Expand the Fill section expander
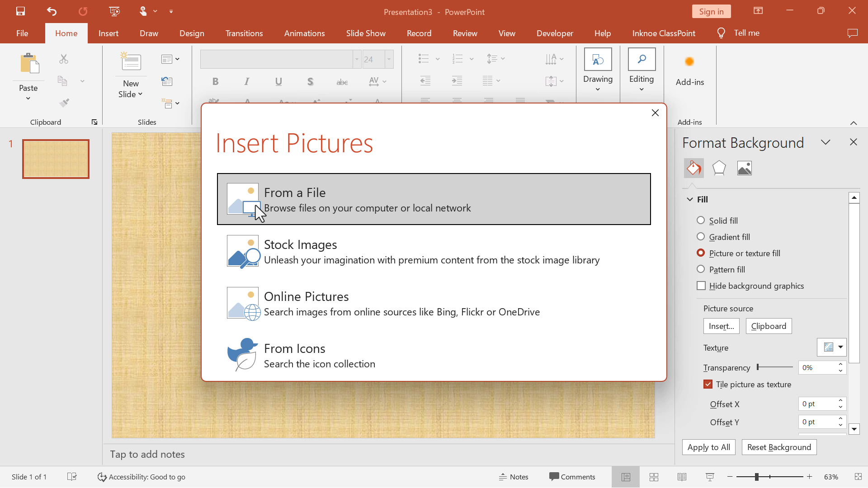Screen dimensions: 868x488 690,199
